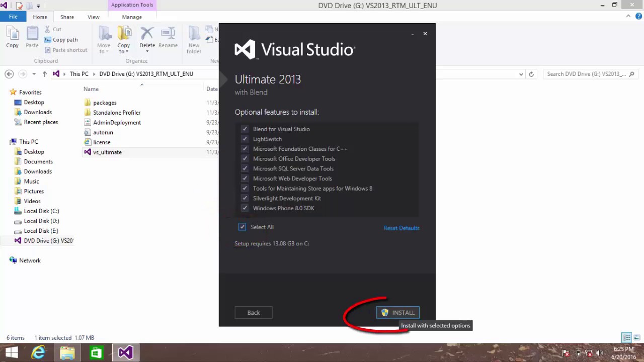Select Music in the navigation pane

click(x=31, y=182)
